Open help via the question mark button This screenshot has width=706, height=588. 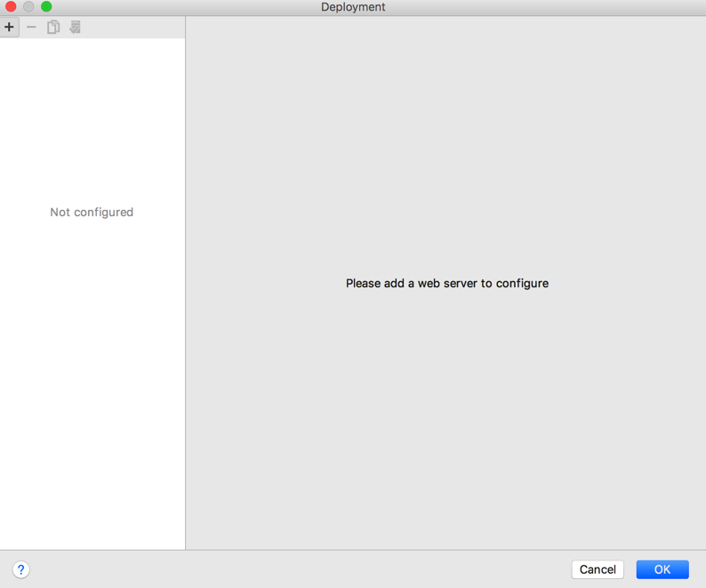[x=21, y=569]
